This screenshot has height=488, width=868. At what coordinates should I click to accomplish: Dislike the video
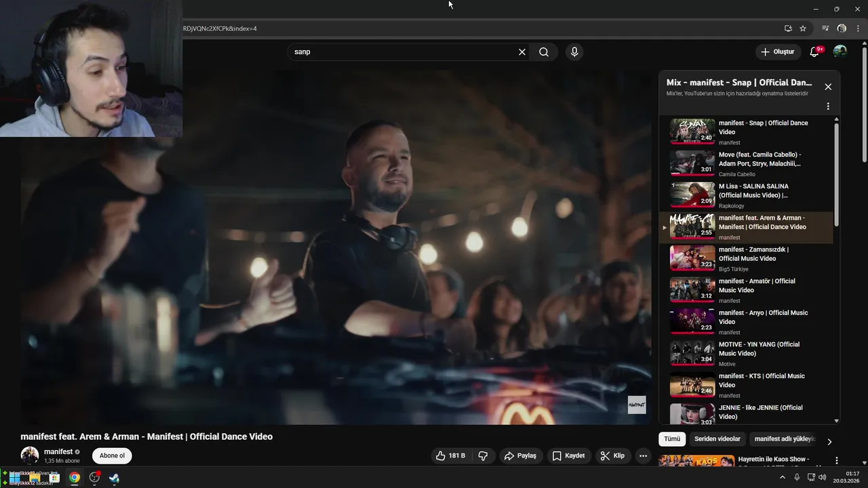483,455
